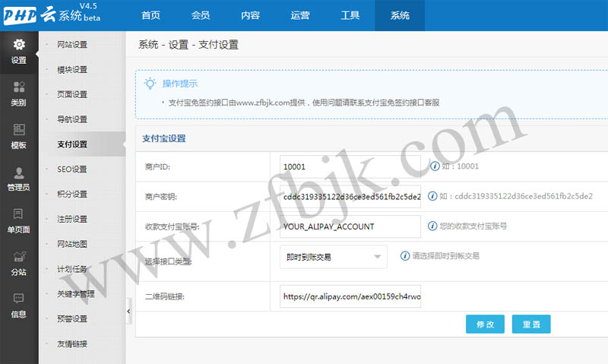Click the www.zfbjk.com tip sentence
608x364 pixels.
click(304, 103)
